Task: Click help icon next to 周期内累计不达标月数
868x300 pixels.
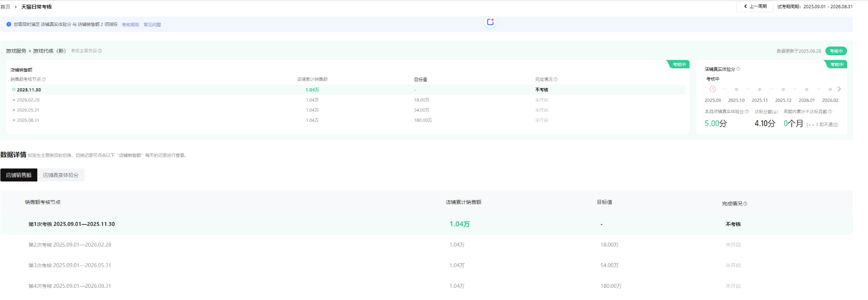Action: [830, 111]
